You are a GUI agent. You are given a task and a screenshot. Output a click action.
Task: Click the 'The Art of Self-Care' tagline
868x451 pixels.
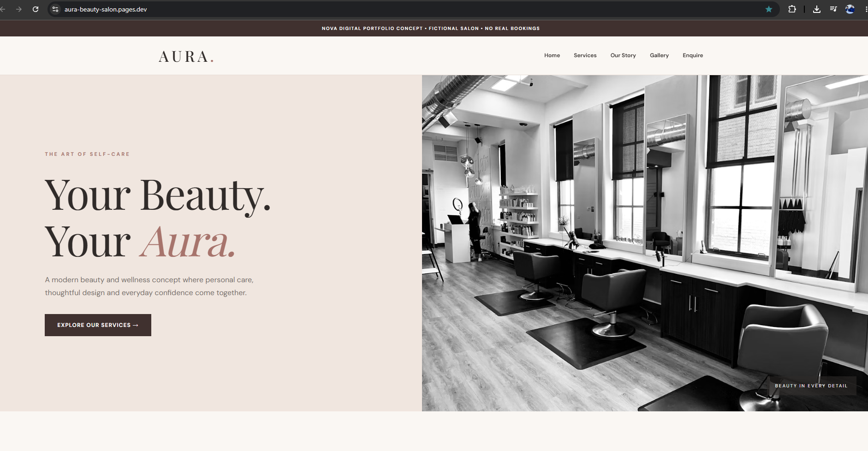click(x=87, y=154)
